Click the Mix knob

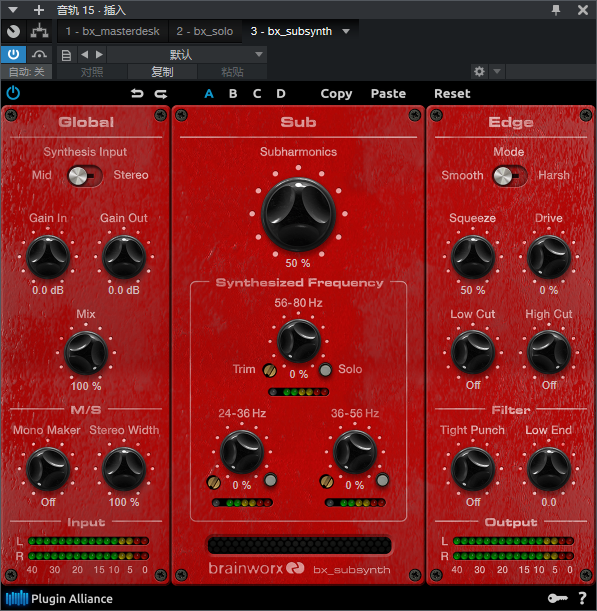pos(86,353)
